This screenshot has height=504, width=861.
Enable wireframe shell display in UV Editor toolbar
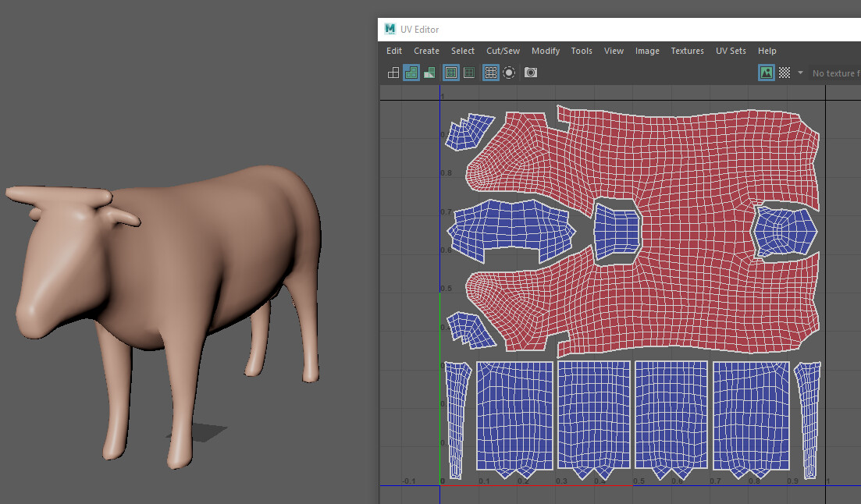[393, 73]
